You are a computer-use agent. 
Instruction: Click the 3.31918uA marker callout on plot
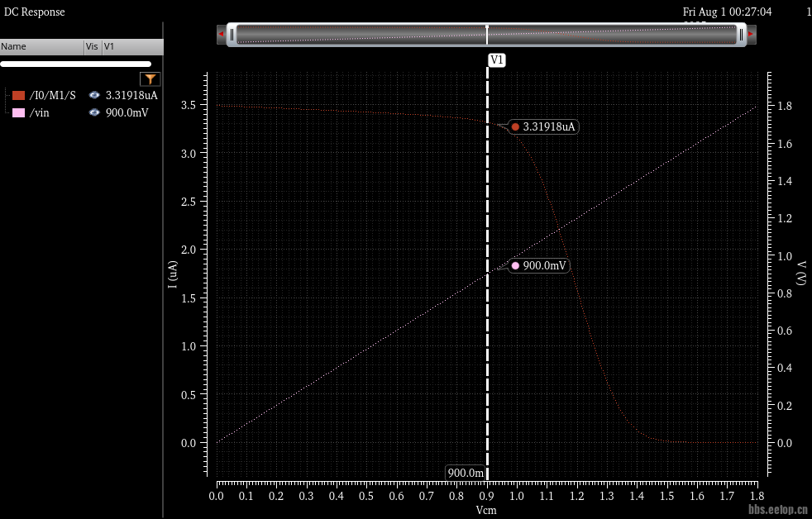tap(544, 126)
